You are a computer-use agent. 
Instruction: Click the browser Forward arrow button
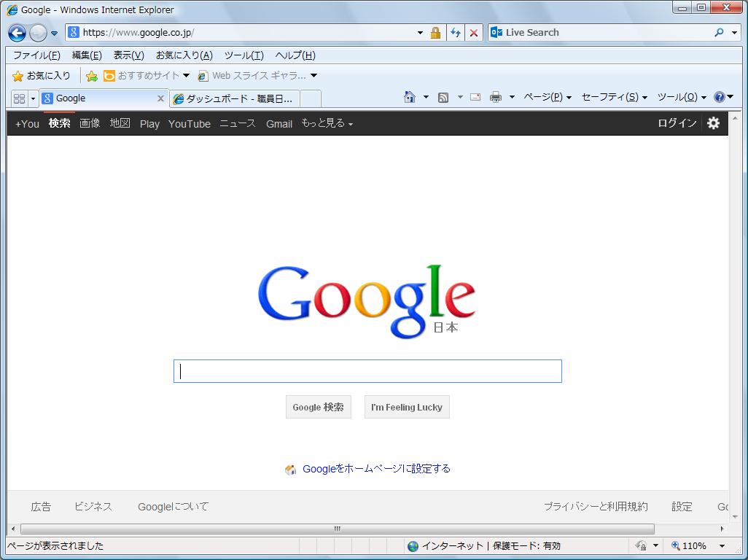(x=38, y=33)
